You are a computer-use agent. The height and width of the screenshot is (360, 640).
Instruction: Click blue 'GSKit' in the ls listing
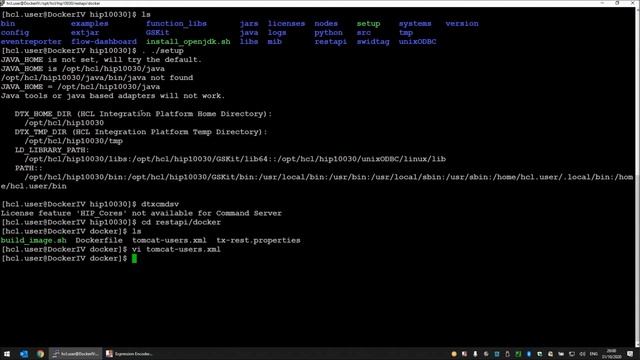(158, 33)
